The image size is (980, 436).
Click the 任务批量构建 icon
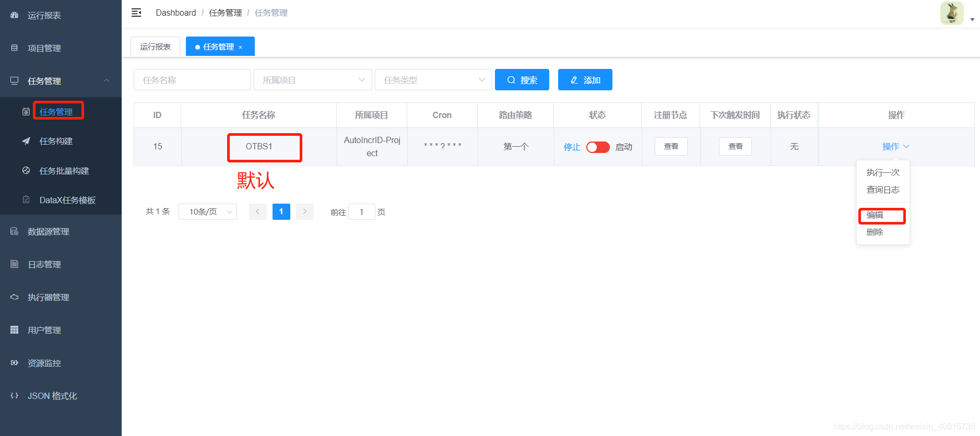tap(26, 170)
